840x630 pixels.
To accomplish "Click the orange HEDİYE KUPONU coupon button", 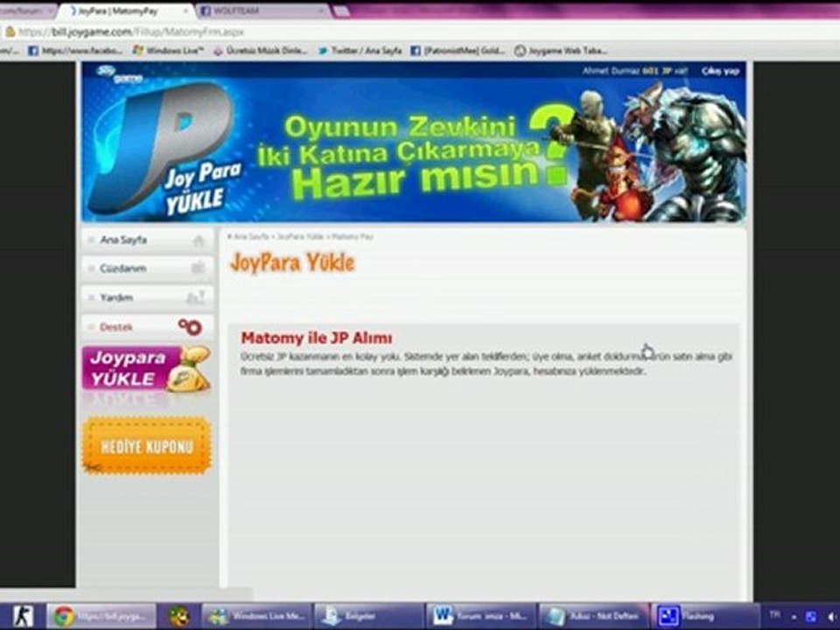I will click(147, 446).
